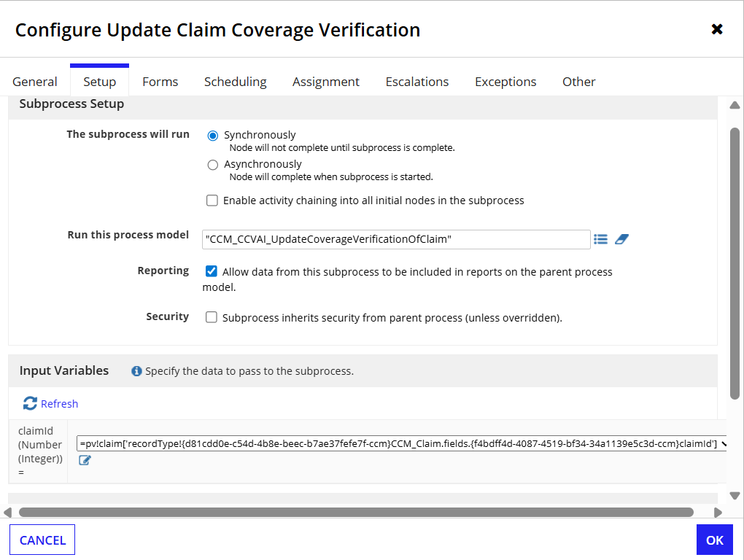Clear the process model with eraser icon
The height and width of the screenshot is (560, 744).
point(621,239)
